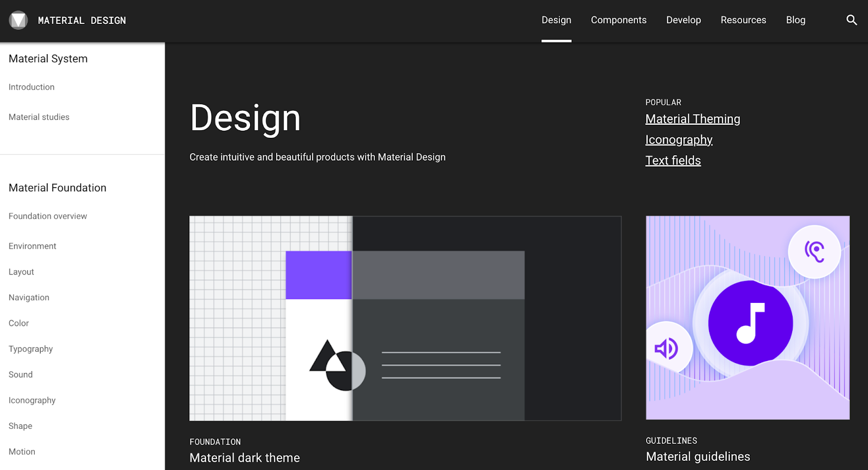Open the Color sidebar item
Viewport: 868px width, 470px height.
18,323
